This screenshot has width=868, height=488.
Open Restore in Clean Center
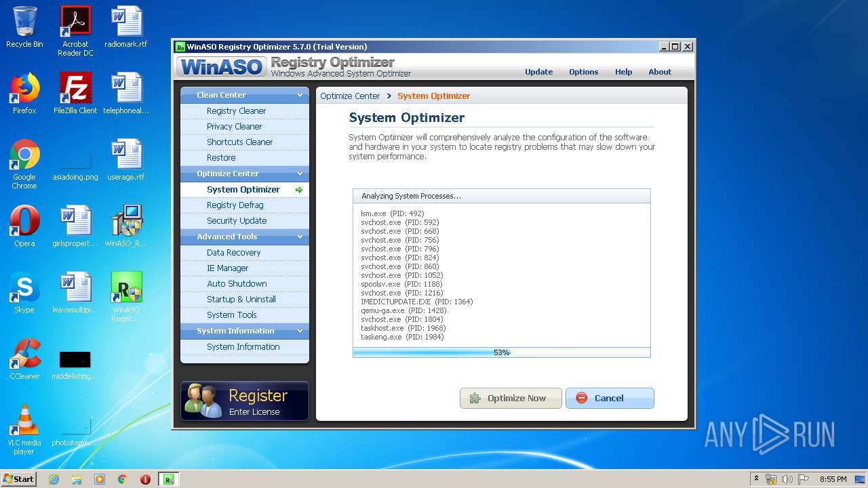pyautogui.click(x=245, y=158)
